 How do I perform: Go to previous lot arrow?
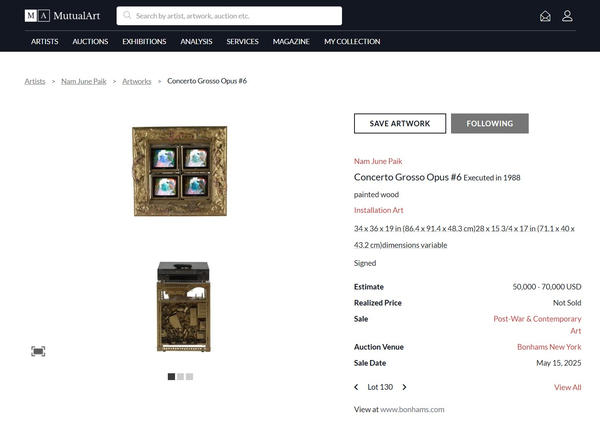(x=356, y=387)
